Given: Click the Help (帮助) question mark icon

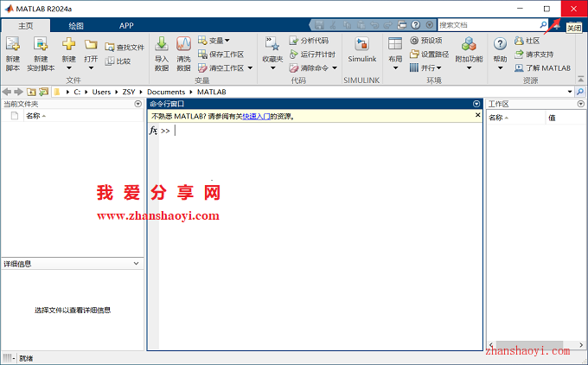Looking at the screenshot, I should point(500,44).
